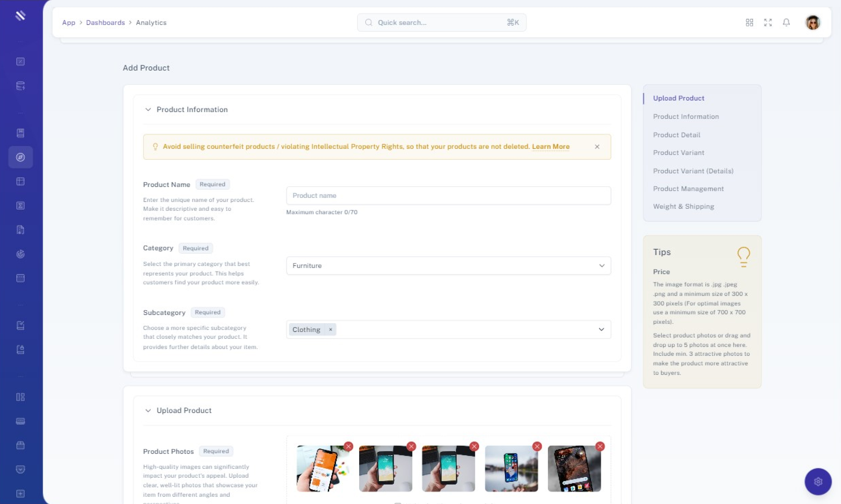Open the Learn More link

(x=550, y=147)
